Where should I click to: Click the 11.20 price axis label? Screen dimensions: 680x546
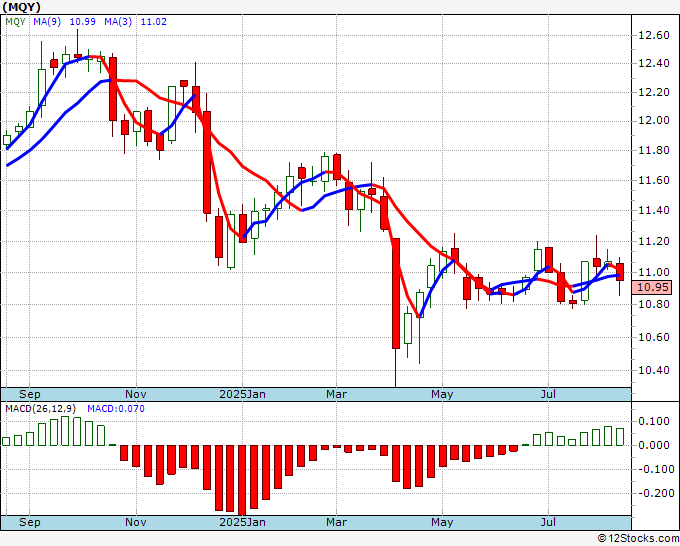click(x=654, y=241)
